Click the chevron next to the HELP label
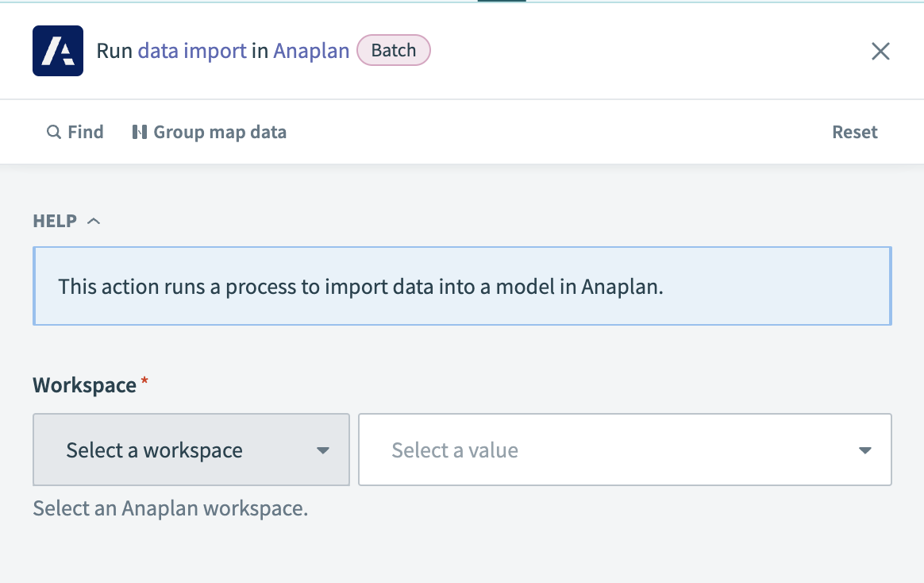This screenshot has height=583, width=924. [x=94, y=220]
